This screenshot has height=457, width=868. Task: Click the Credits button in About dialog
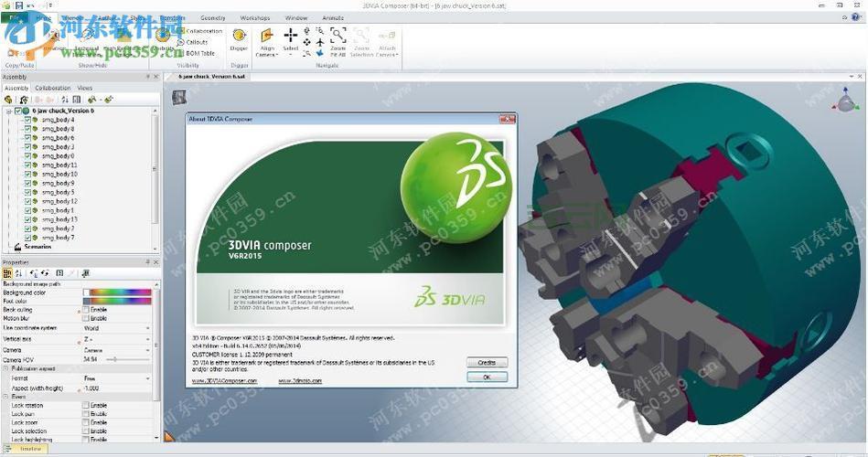coord(487,363)
